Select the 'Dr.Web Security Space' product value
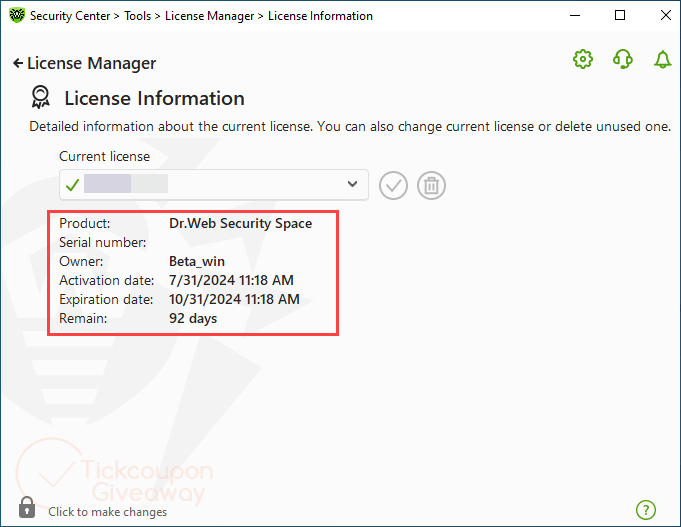 point(240,223)
